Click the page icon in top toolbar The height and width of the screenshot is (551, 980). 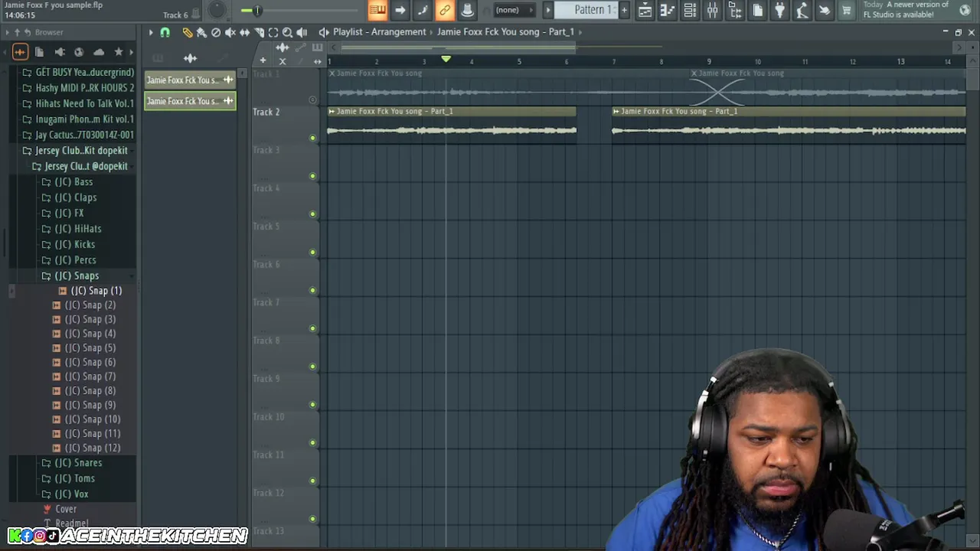click(757, 10)
